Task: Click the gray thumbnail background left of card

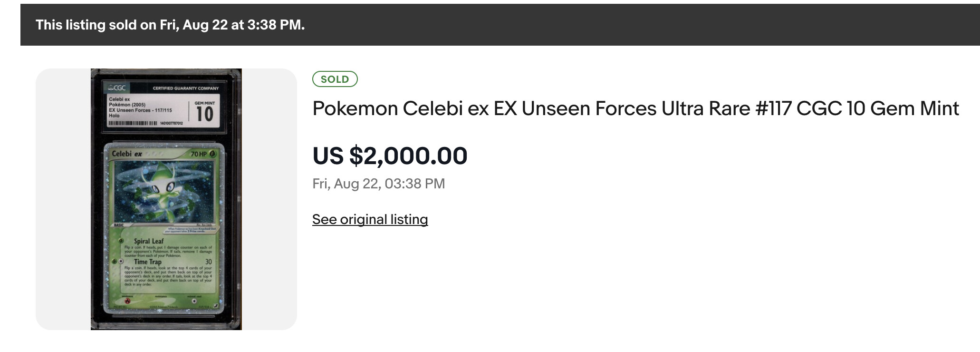Action: click(x=63, y=199)
